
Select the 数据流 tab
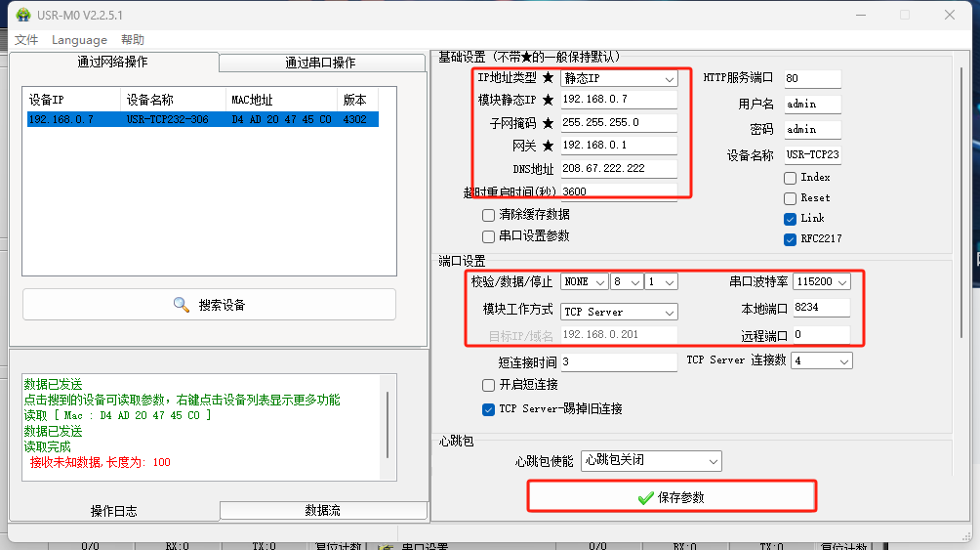(323, 511)
